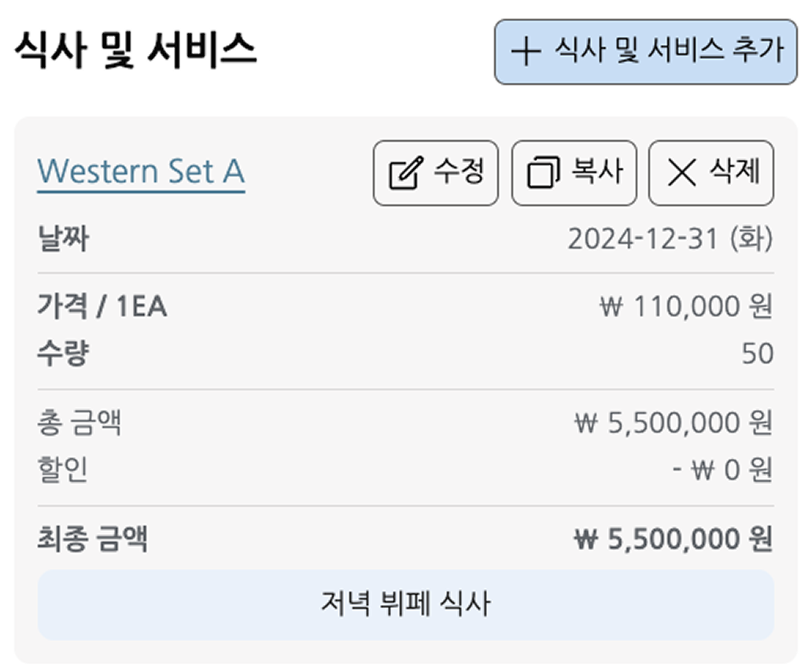Select the date value 2024-12-31 (화)
Image resolution: width=812 pixels, height=664 pixels.
tap(670, 239)
